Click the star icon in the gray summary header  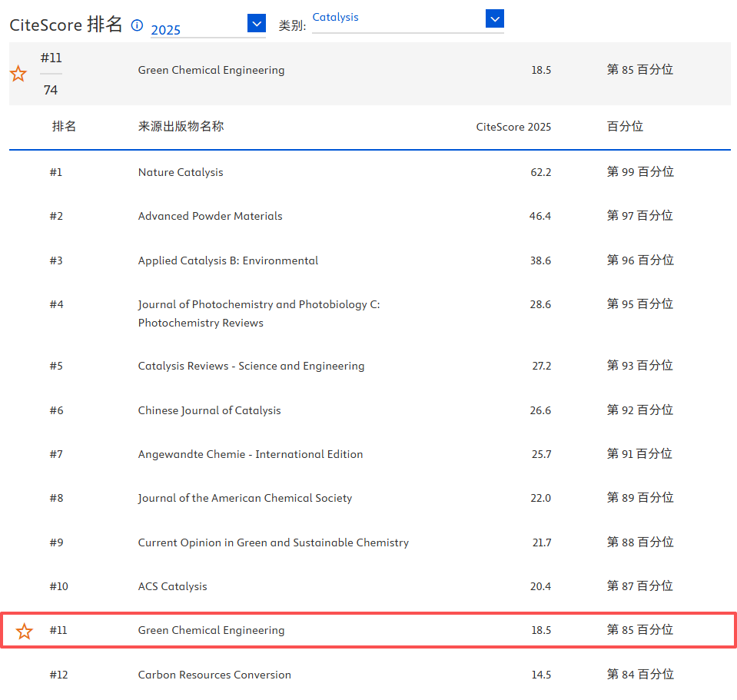18,74
